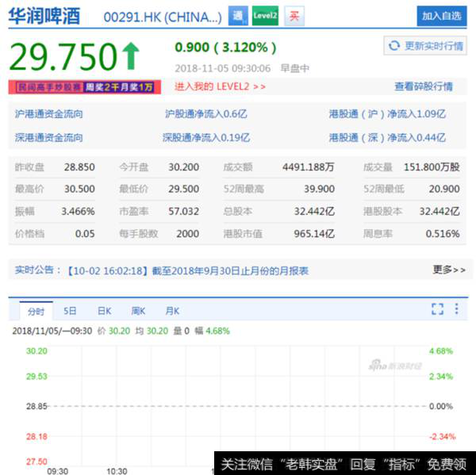The image size is (476, 475).
Task: Click the 加入自选 button
Action: pos(442,16)
